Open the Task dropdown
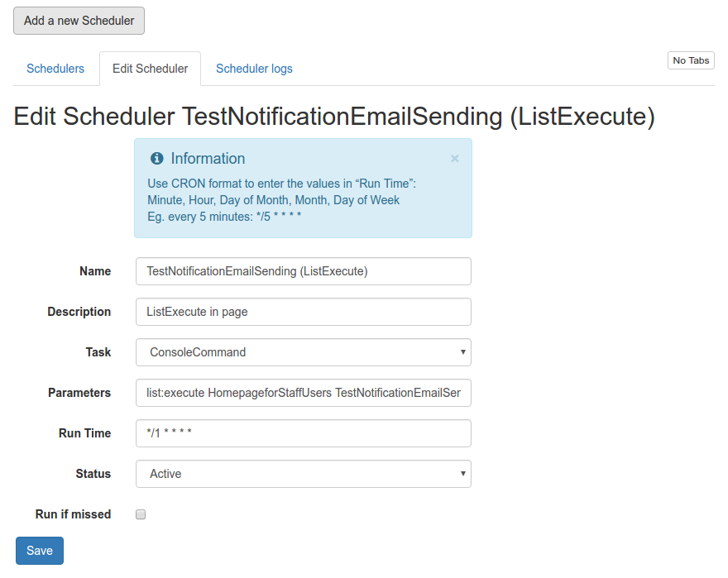Viewport: 728px width, 578px height. tap(303, 352)
